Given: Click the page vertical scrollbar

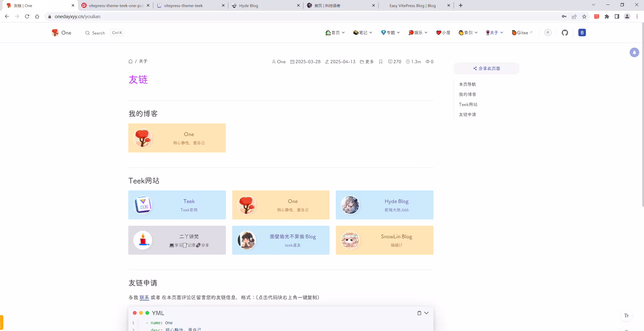Looking at the screenshot, I should click(x=643, y=115).
